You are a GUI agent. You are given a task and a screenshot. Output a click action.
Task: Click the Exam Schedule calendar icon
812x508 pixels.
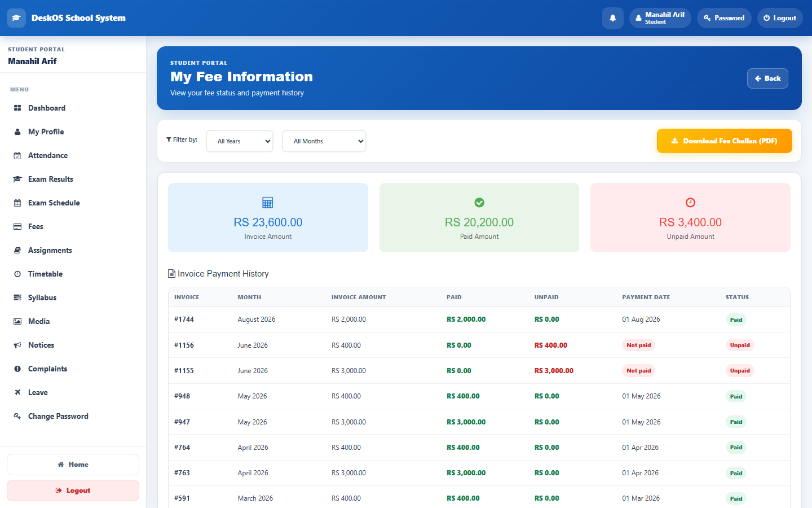coord(17,203)
